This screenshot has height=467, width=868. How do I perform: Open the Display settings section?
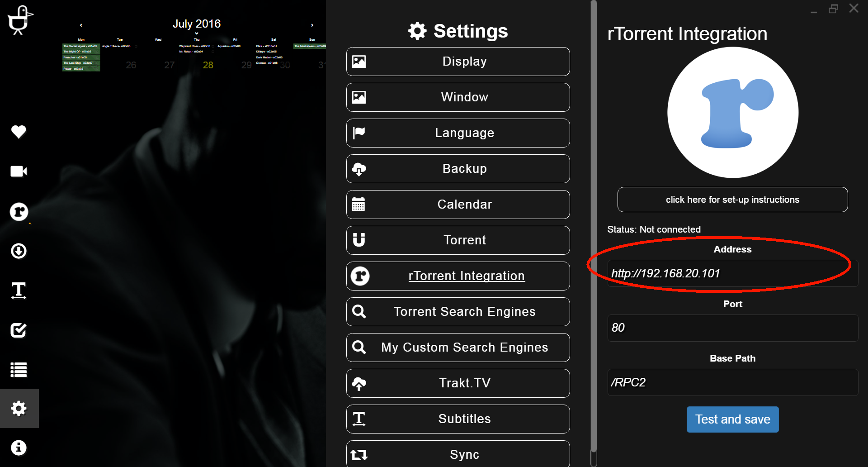point(458,62)
